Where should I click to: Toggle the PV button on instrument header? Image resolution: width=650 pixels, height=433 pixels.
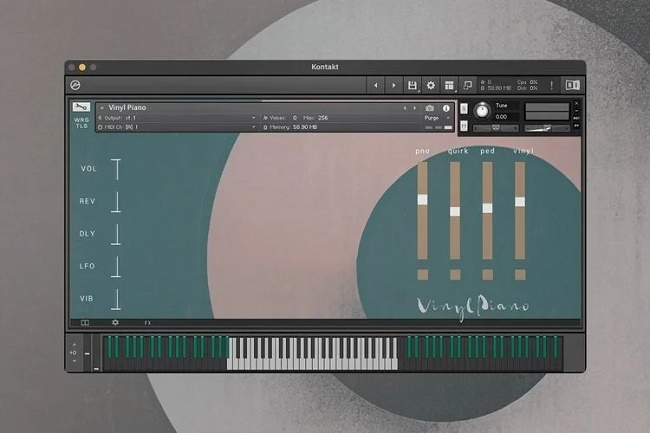tap(576, 126)
